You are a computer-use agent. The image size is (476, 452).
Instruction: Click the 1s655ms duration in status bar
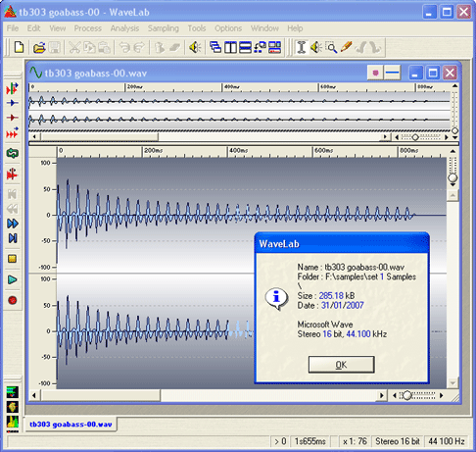click(x=310, y=441)
